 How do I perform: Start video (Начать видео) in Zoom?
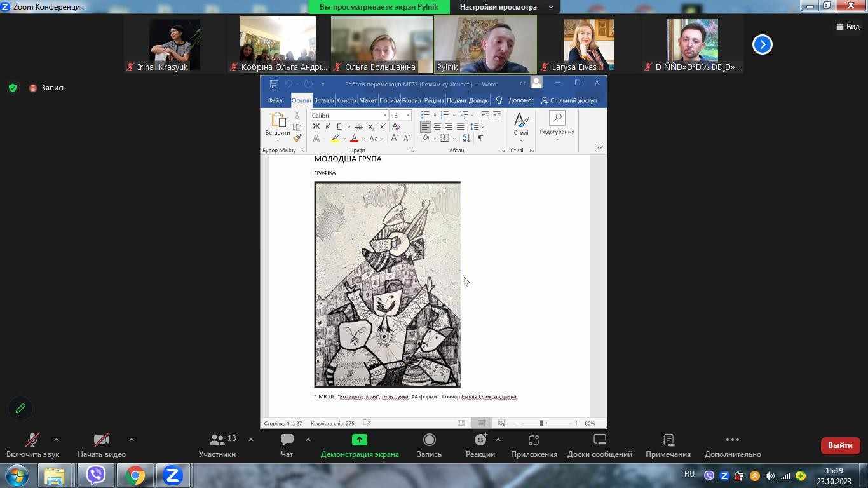102,445
